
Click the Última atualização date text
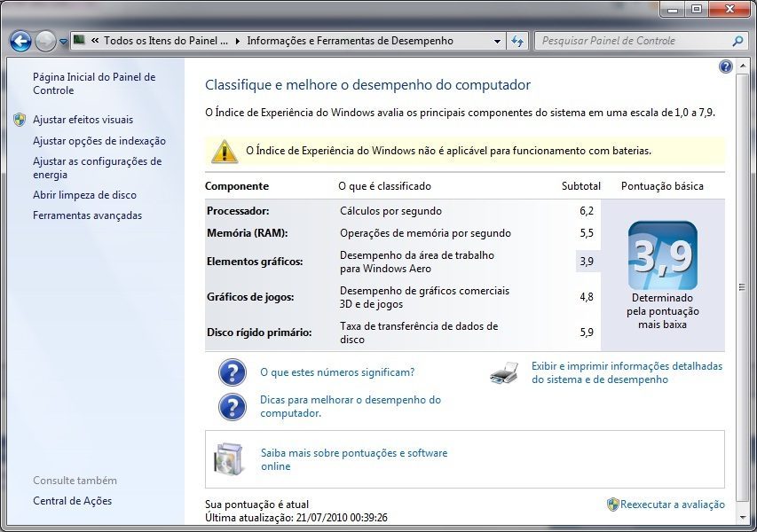[296, 518]
